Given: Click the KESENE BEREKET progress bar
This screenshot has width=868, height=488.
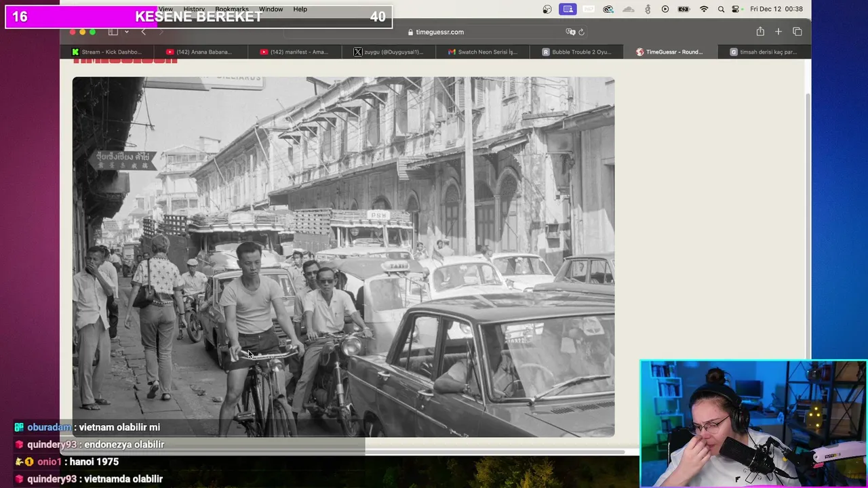Looking at the screenshot, I should coord(199,17).
